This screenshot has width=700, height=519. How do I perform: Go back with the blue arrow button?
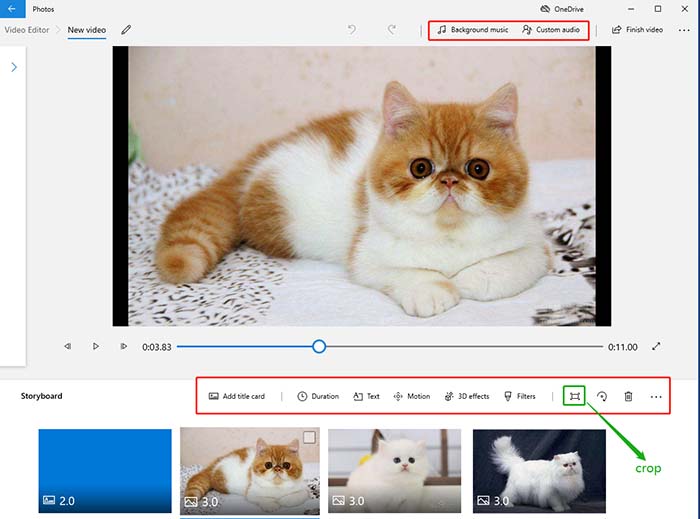point(12,8)
